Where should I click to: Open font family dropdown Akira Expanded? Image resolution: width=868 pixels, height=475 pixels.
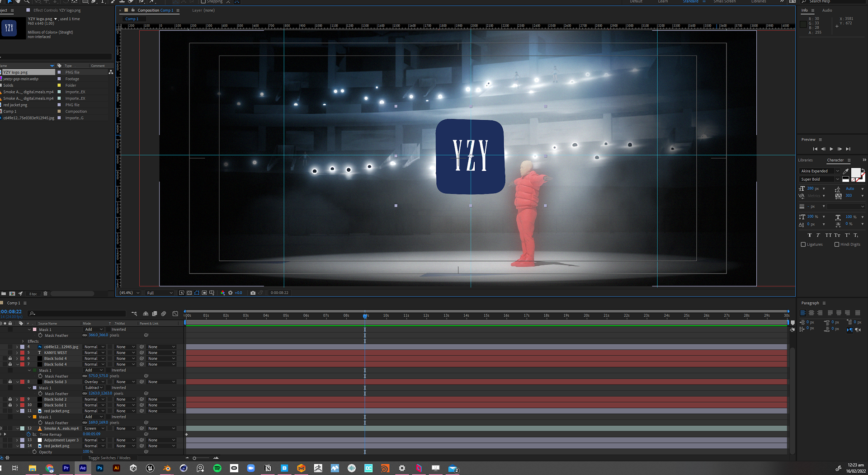[820, 171]
